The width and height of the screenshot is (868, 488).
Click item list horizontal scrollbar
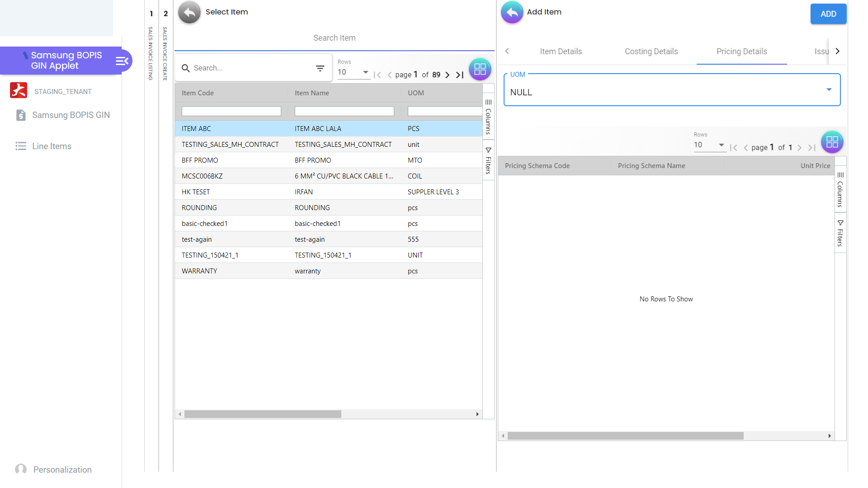[263, 414]
